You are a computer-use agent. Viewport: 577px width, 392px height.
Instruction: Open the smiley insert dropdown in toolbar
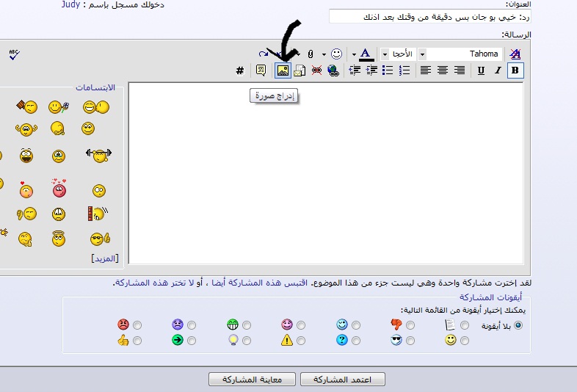click(324, 54)
